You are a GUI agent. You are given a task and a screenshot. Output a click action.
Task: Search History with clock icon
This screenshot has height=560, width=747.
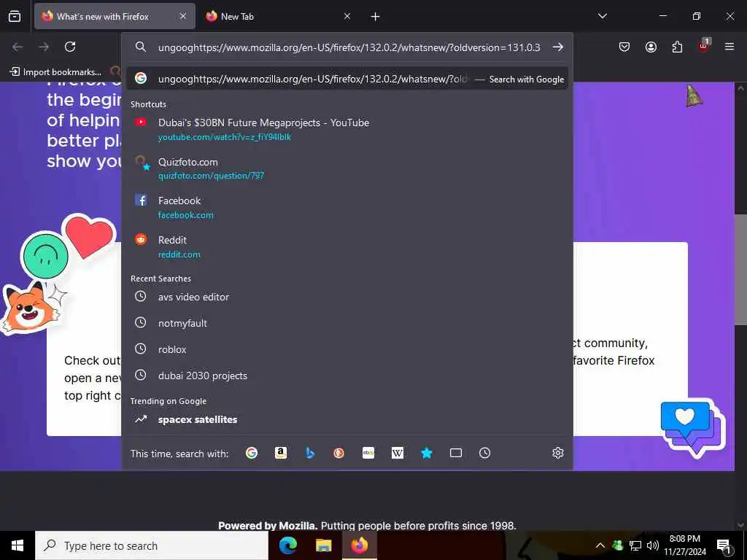coord(484,453)
